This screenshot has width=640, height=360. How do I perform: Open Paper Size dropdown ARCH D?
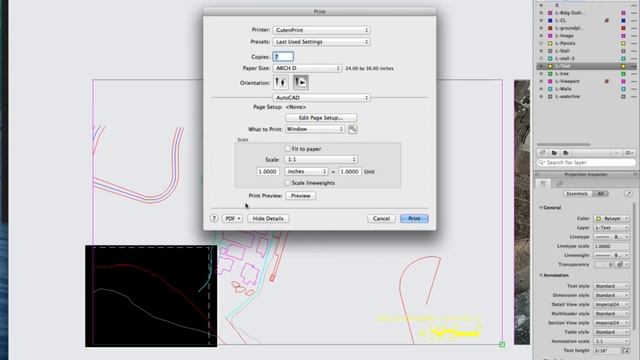click(x=307, y=68)
